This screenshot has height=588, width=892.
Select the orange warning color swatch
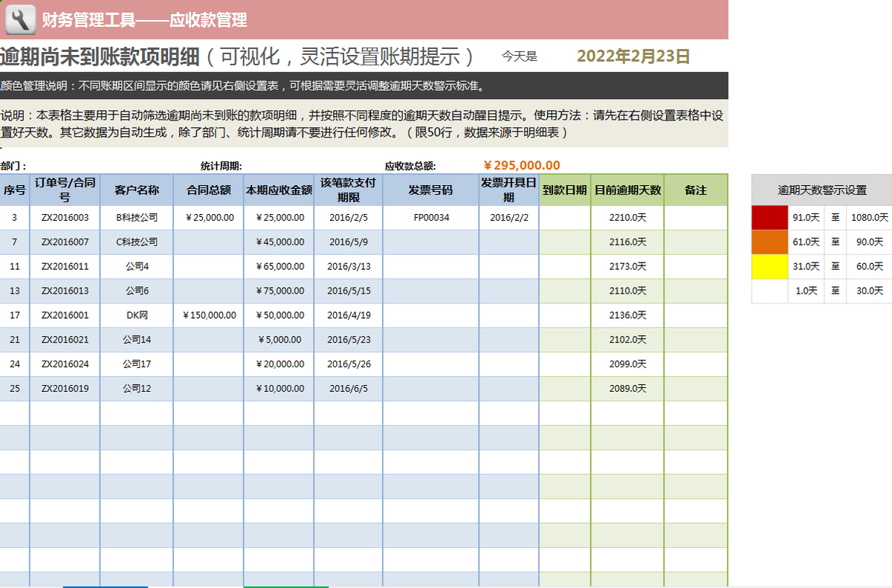point(770,242)
